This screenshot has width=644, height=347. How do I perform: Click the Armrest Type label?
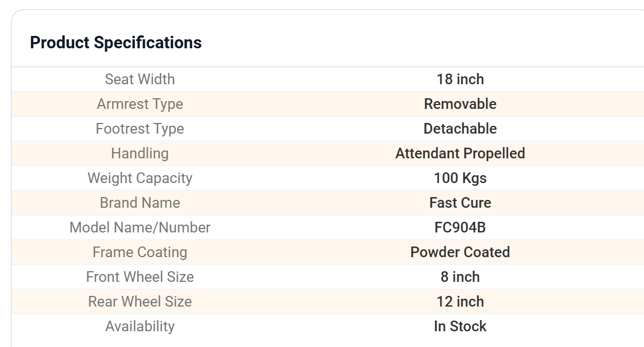click(x=140, y=104)
